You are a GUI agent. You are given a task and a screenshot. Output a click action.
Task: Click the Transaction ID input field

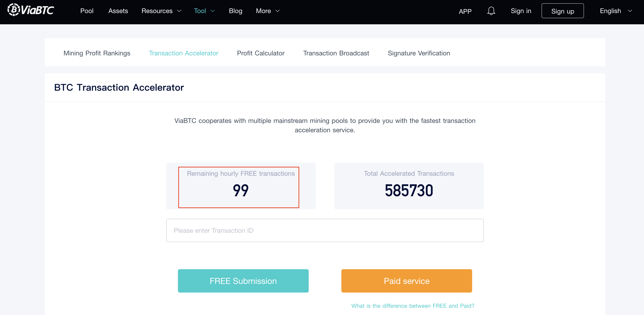pos(325,230)
